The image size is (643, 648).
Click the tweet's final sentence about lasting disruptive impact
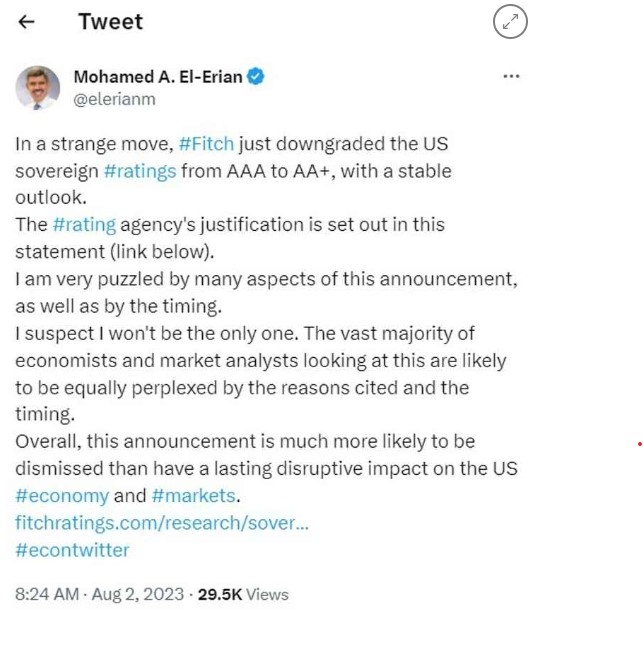(x=266, y=469)
